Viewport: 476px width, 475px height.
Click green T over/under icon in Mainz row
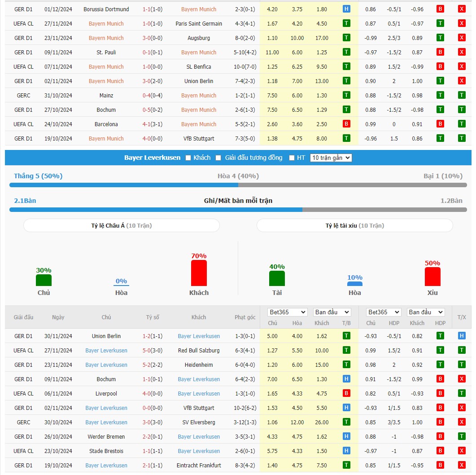coord(462,95)
